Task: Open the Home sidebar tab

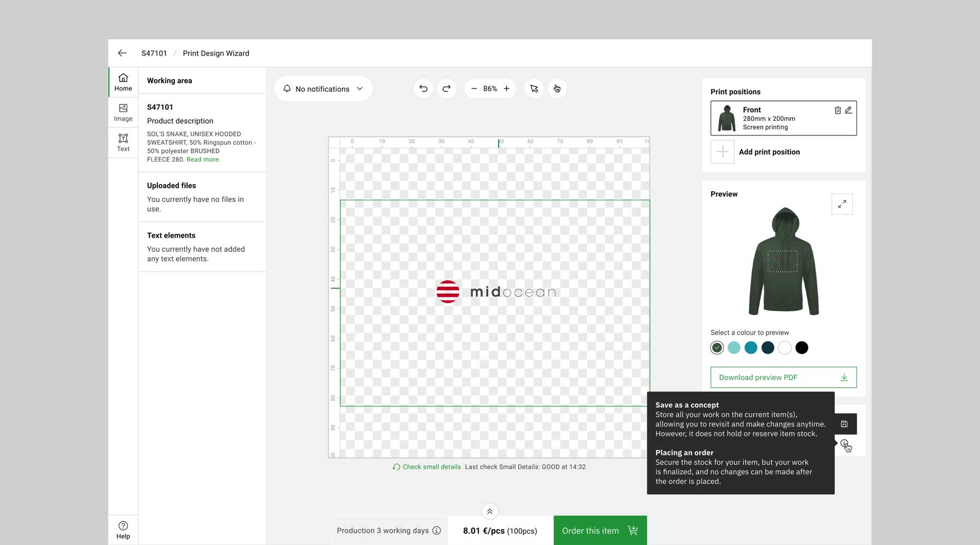Action: coord(123,82)
